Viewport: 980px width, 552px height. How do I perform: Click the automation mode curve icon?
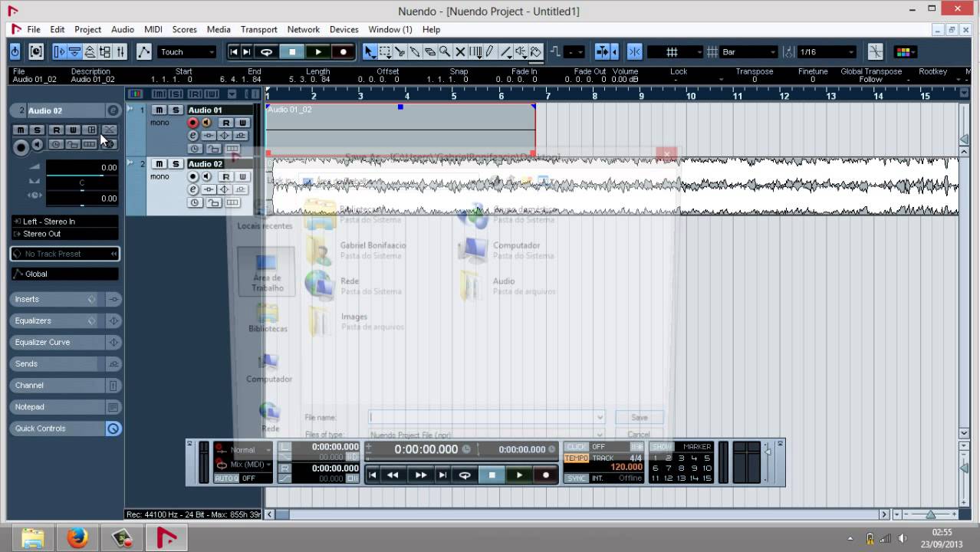click(x=143, y=52)
